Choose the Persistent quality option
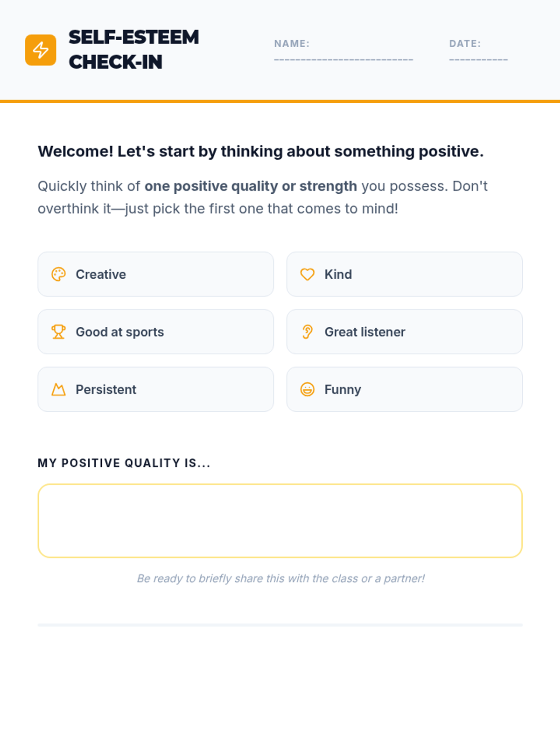Screen dimensions: 560x747 155,389
